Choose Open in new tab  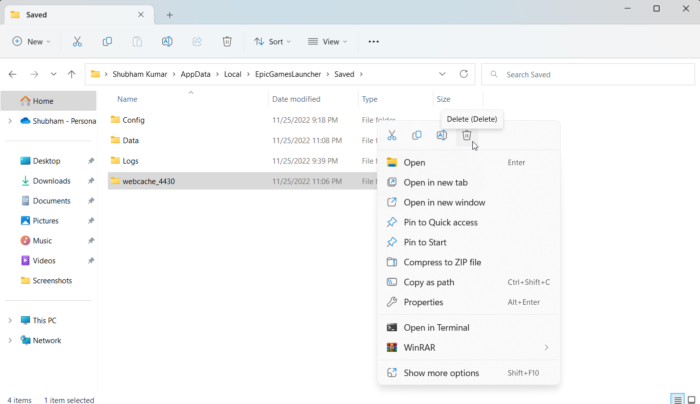(468, 183)
